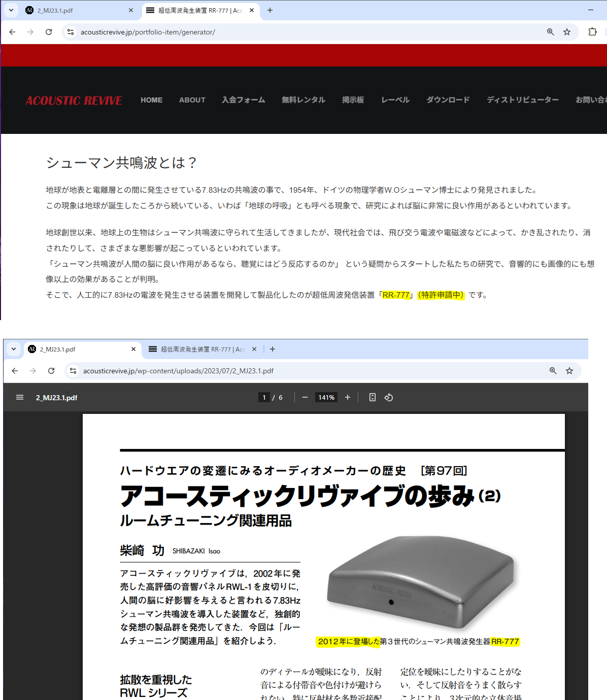Toggle the PDF sidebar hamburger menu
Viewport: 607px width, 700px height.
click(20, 397)
